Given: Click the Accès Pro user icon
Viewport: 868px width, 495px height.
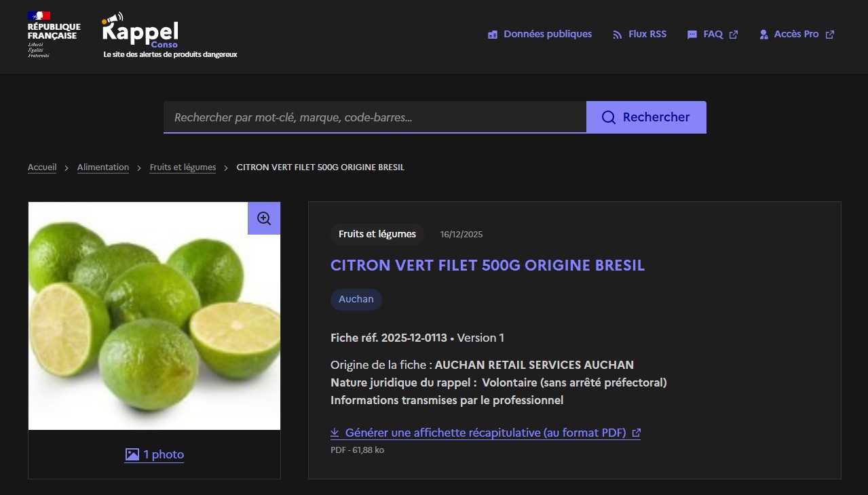Looking at the screenshot, I should [x=763, y=35].
